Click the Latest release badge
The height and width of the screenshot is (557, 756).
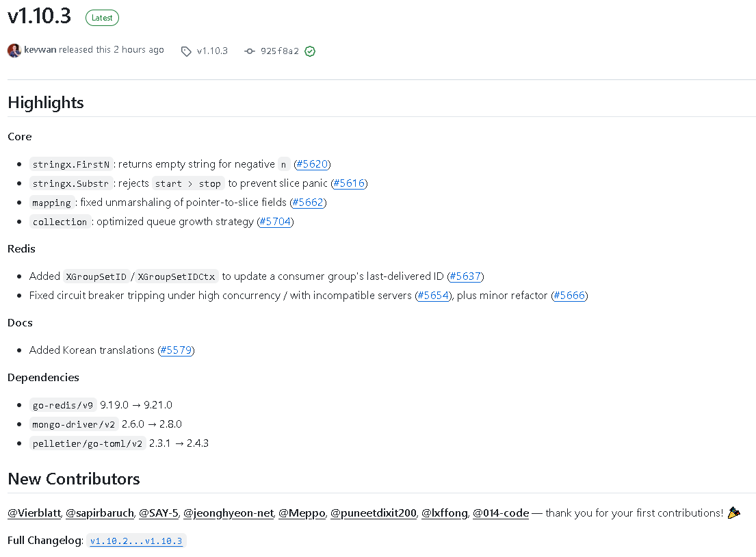[102, 18]
